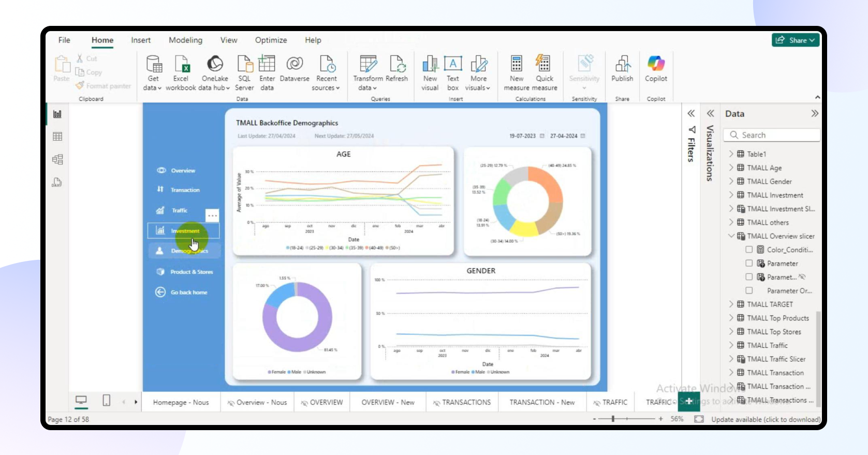Import an Excel workbook
This screenshot has height=455, width=868.
[x=181, y=73]
